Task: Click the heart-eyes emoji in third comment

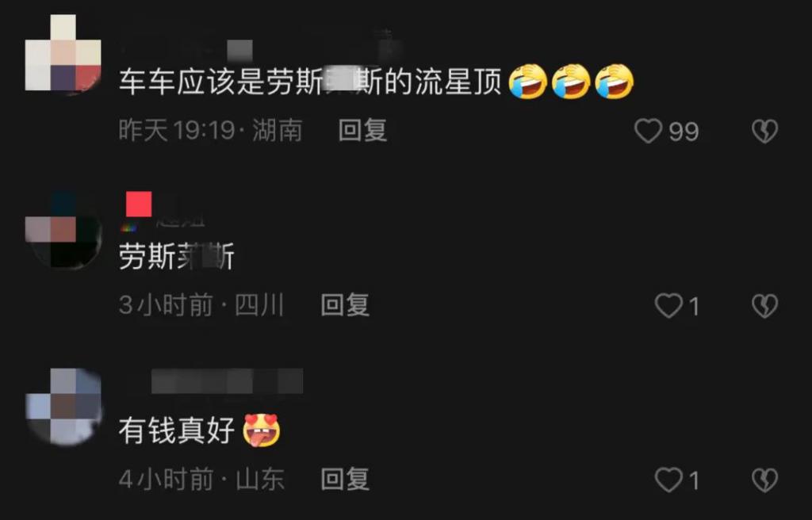Action: point(262,431)
